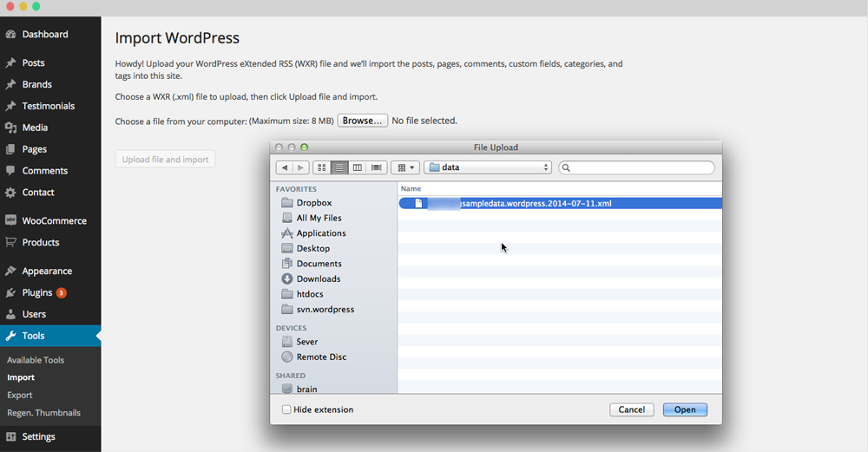Select the sampledata.wordpress.2014-07-11.xml file
This screenshot has width=868, height=452.
(x=521, y=203)
